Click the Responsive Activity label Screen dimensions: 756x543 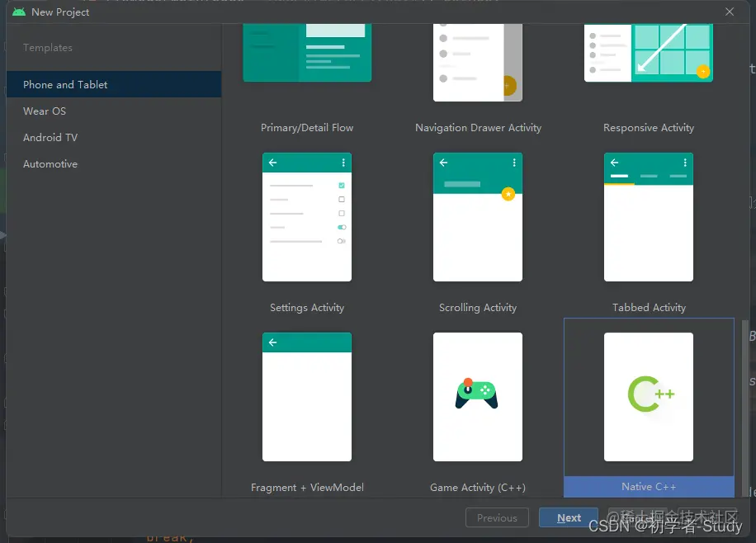(649, 128)
